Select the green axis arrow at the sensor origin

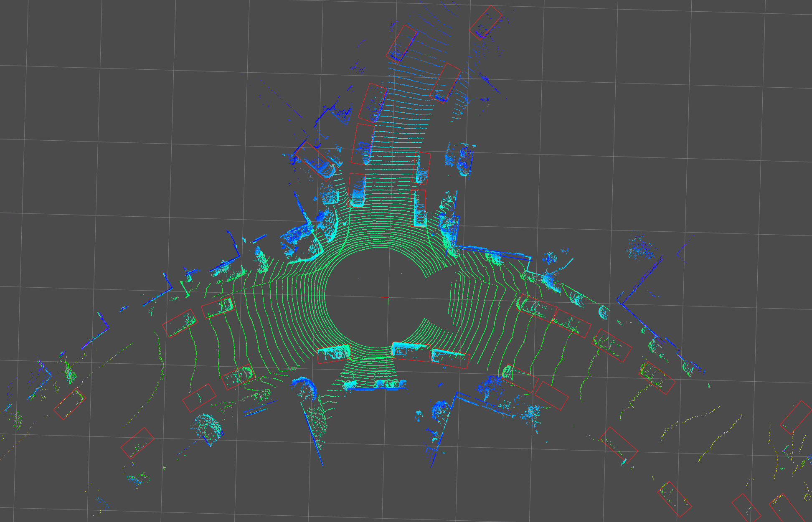pos(388,301)
